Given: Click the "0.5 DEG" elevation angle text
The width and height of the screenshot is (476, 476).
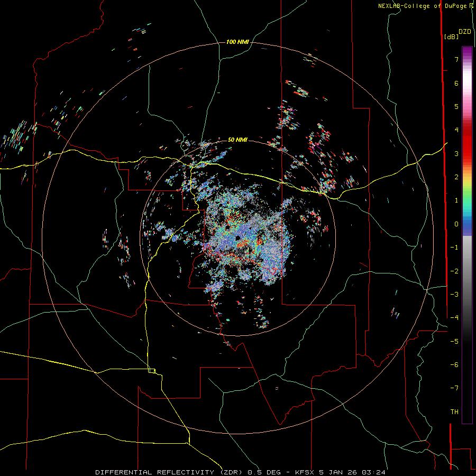Looking at the screenshot, I should coord(264,472).
